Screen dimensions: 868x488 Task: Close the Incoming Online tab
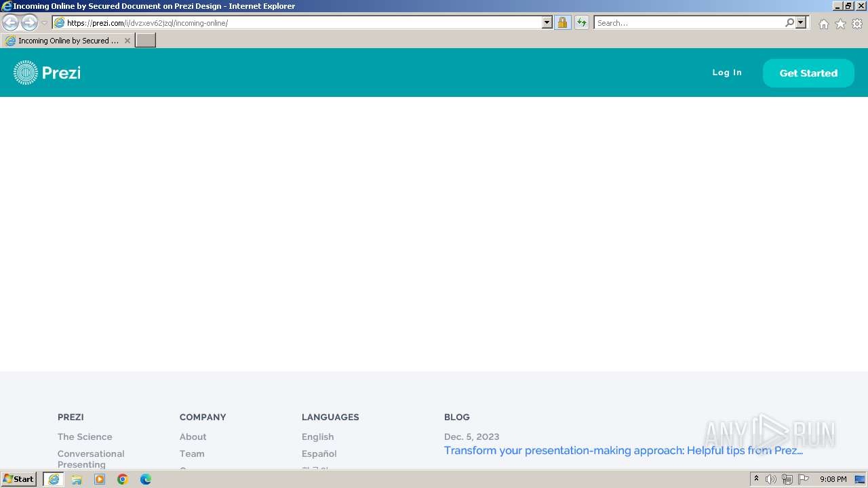pos(127,41)
